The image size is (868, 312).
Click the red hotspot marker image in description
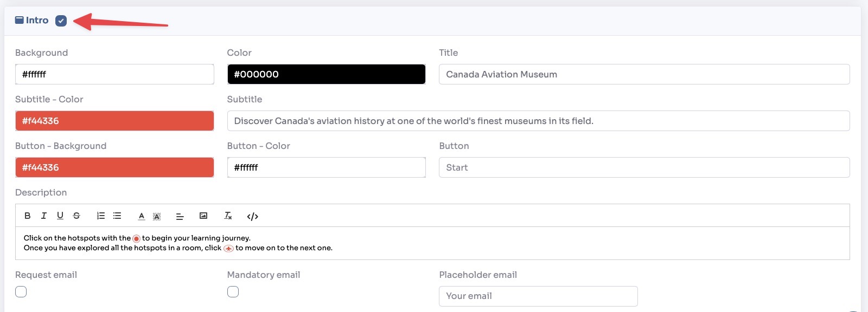136,238
